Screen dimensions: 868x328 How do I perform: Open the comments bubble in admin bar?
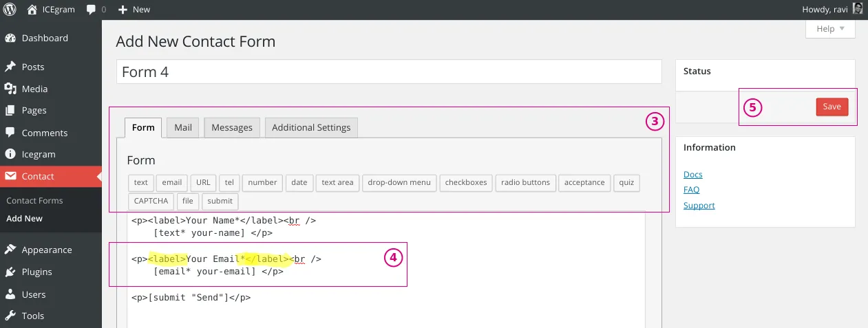[x=92, y=10]
